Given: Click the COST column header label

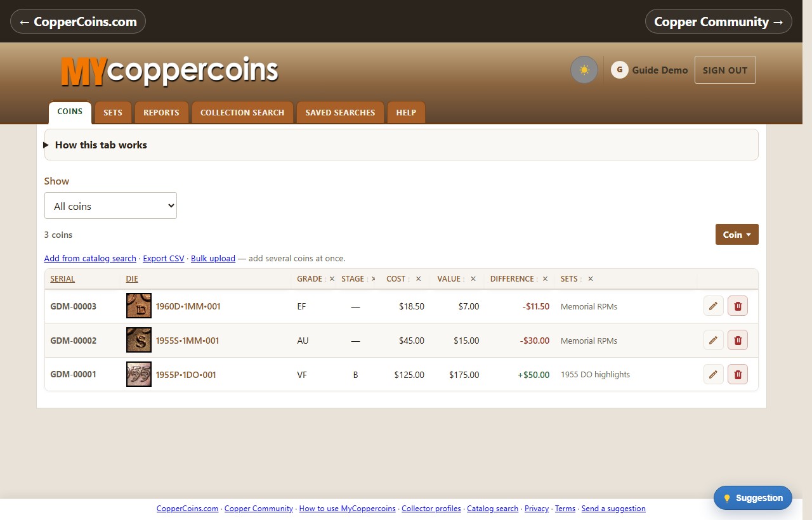Looking at the screenshot, I should (x=396, y=279).
